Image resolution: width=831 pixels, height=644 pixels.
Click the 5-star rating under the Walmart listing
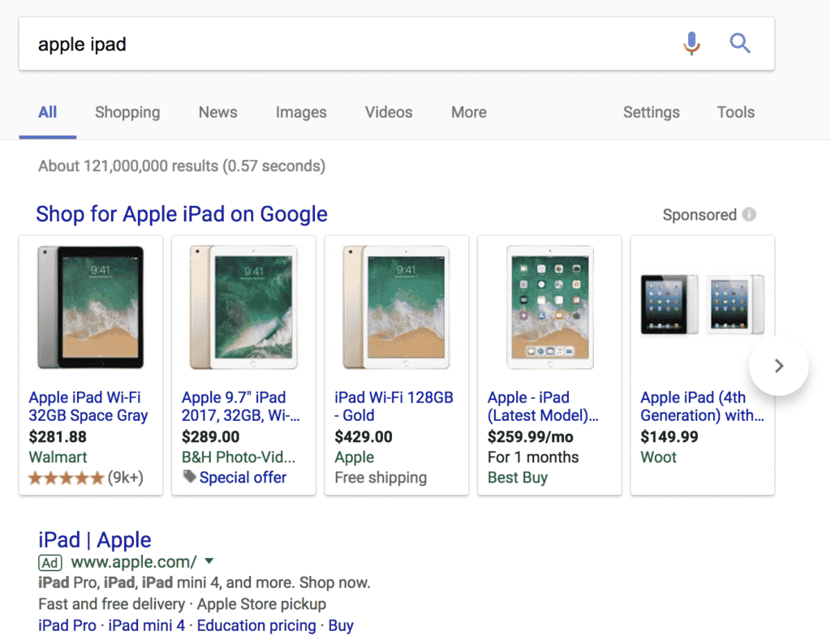(x=67, y=478)
